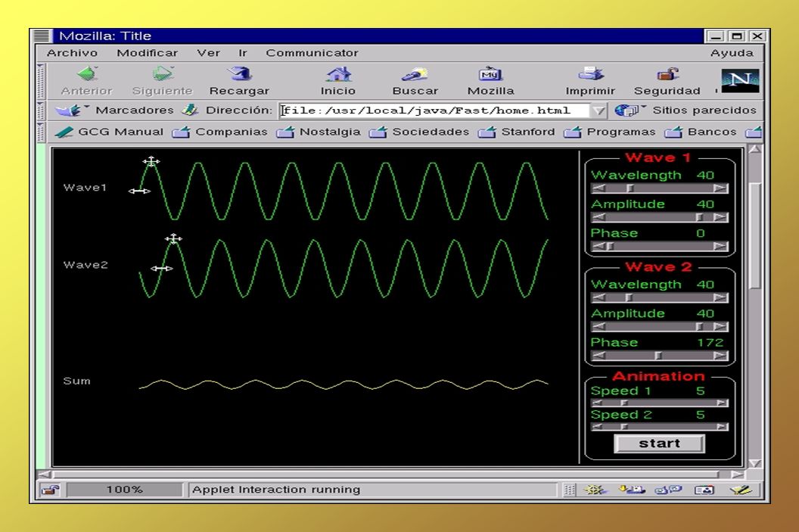
Task: Click Wave 2 Wavelength slider thumb
Action: point(630,297)
